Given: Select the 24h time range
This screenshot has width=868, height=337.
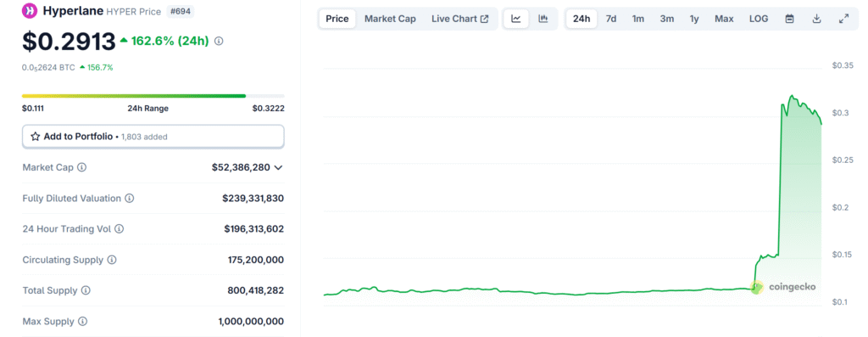Looking at the screenshot, I should [x=581, y=19].
